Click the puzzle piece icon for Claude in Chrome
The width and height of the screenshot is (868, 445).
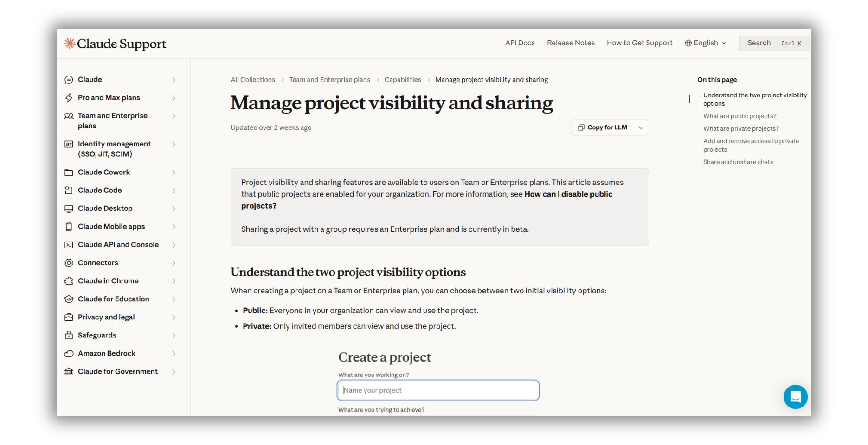69,281
